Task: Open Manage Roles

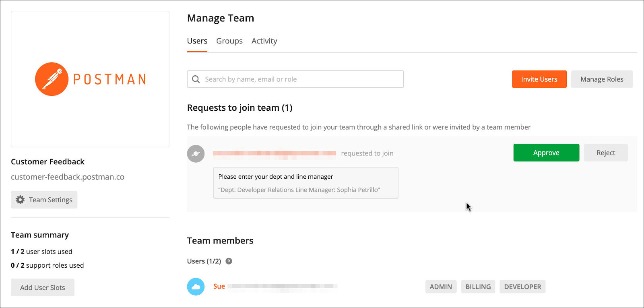Action: [602, 79]
